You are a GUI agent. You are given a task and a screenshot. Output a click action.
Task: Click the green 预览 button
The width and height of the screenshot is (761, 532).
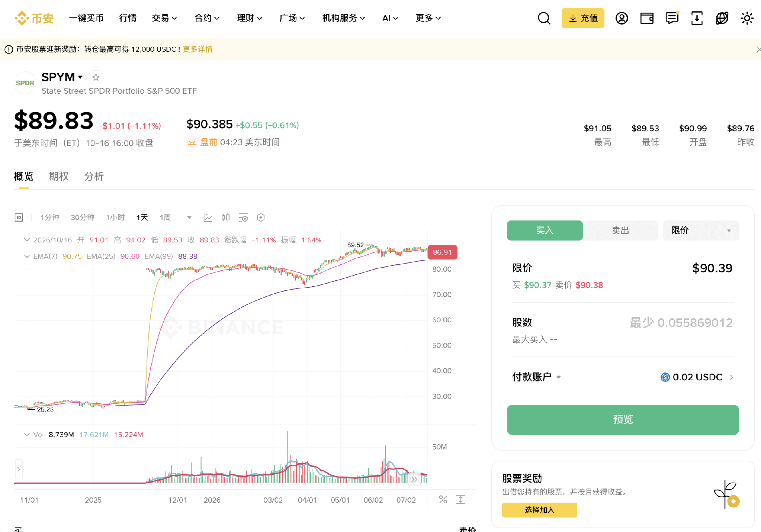tap(623, 420)
